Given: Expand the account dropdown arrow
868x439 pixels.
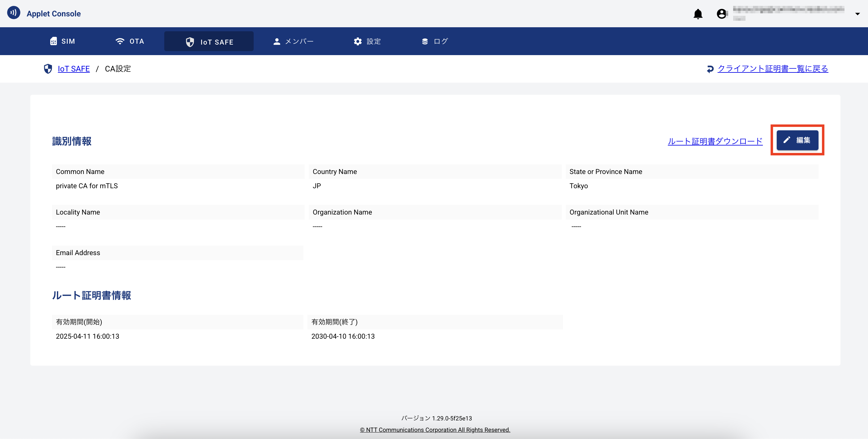Looking at the screenshot, I should pyautogui.click(x=857, y=14).
